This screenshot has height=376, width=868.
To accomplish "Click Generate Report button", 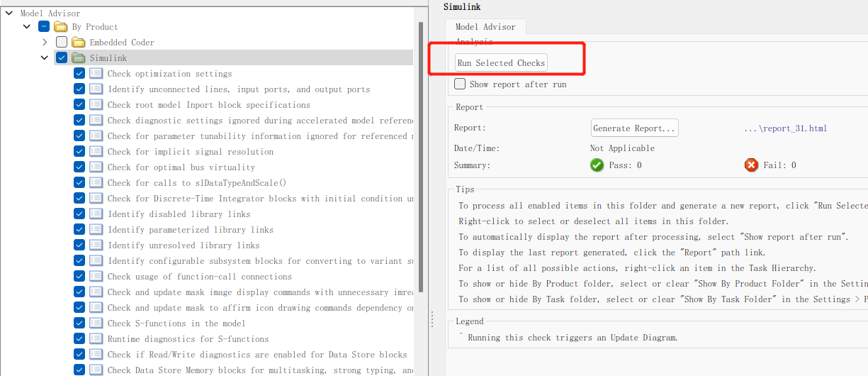I will click(x=634, y=128).
